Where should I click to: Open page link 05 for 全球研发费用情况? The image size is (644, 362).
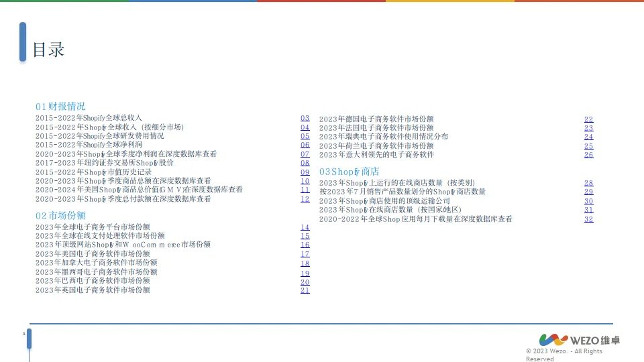(305, 136)
